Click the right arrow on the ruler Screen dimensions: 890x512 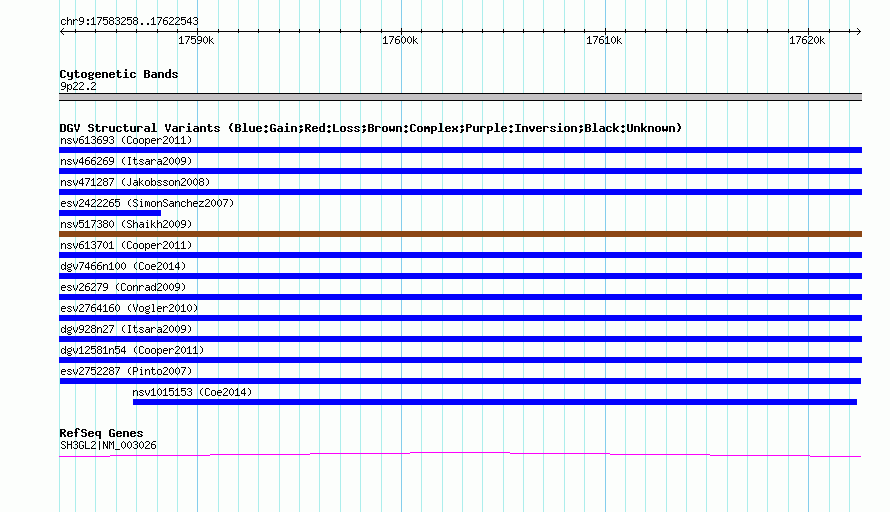tap(858, 32)
